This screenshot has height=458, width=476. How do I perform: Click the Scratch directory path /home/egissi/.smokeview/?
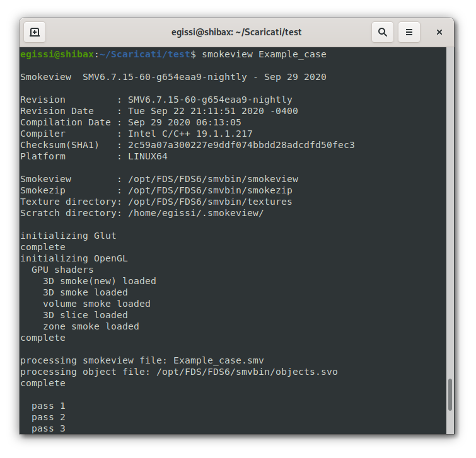[196, 213]
